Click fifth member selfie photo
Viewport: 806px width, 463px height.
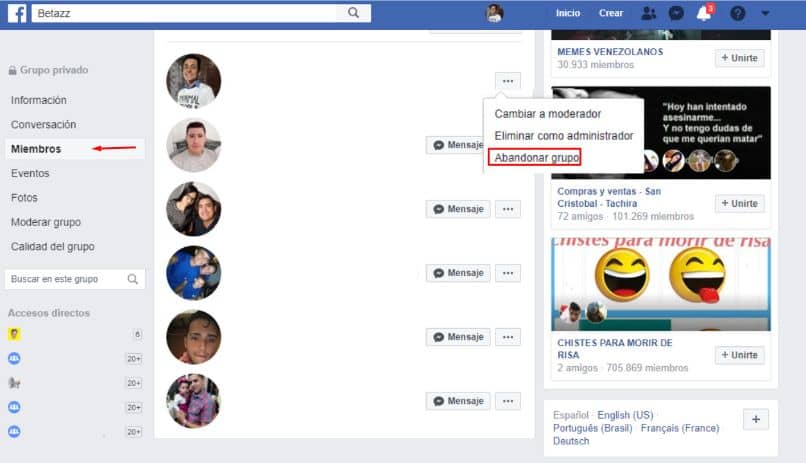coord(194,337)
